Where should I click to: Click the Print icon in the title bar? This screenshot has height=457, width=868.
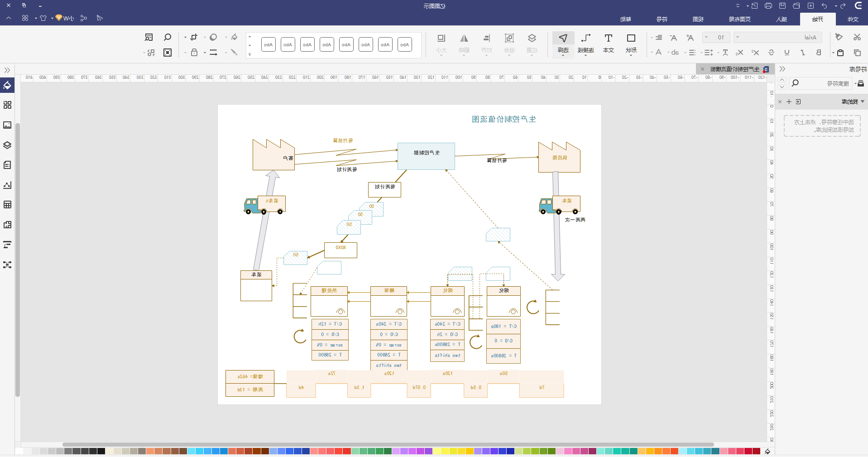point(768,6)
